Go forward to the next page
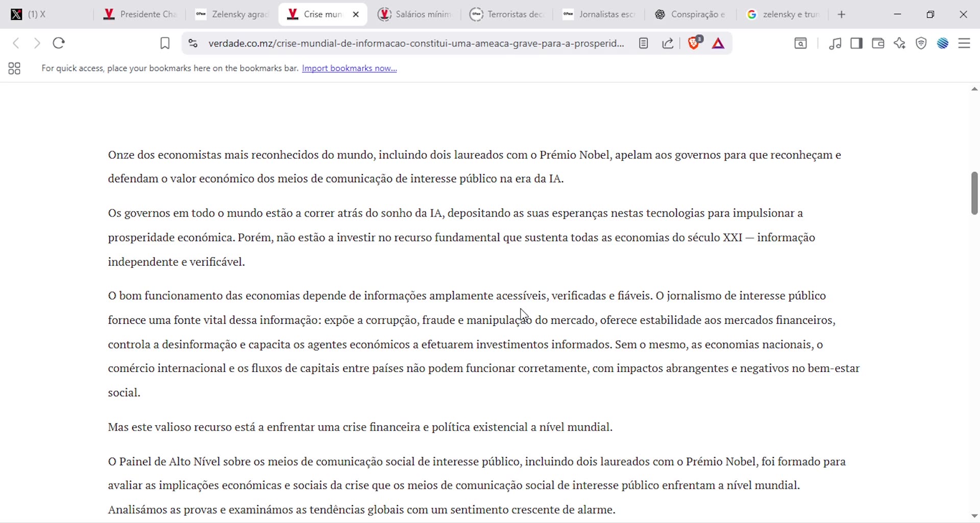 pyautogui.click(x=37, y=43)
